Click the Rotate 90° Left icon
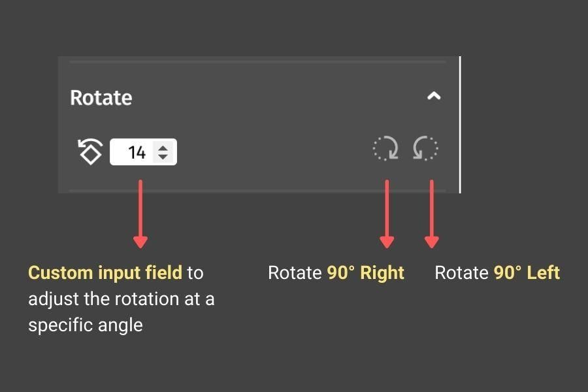 425,148
